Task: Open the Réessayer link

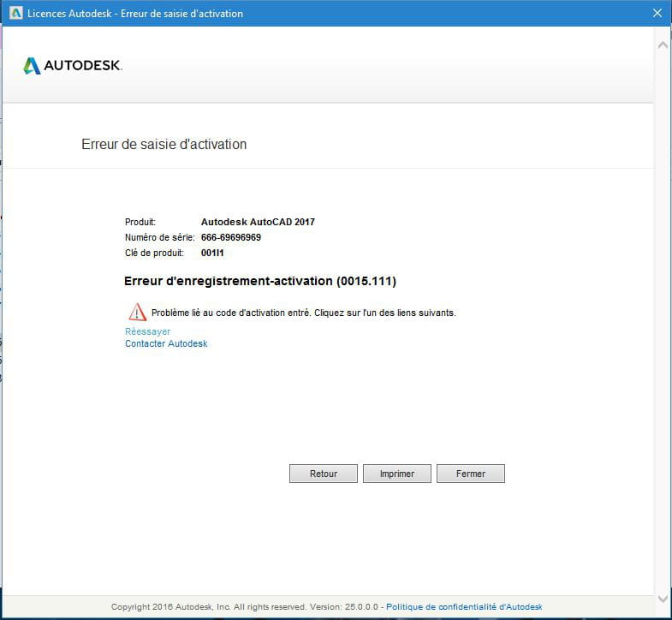Action: tap(147, 331)
